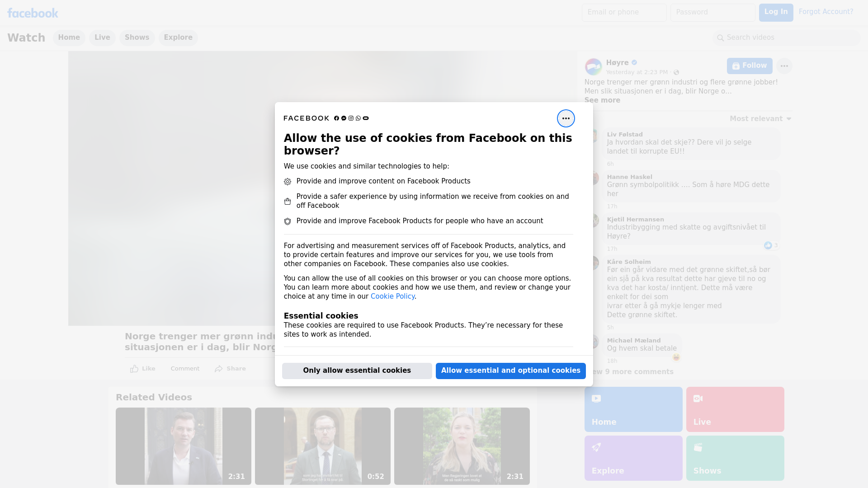
Task: Open the Cookie Policy link
Action: [392, 296]
